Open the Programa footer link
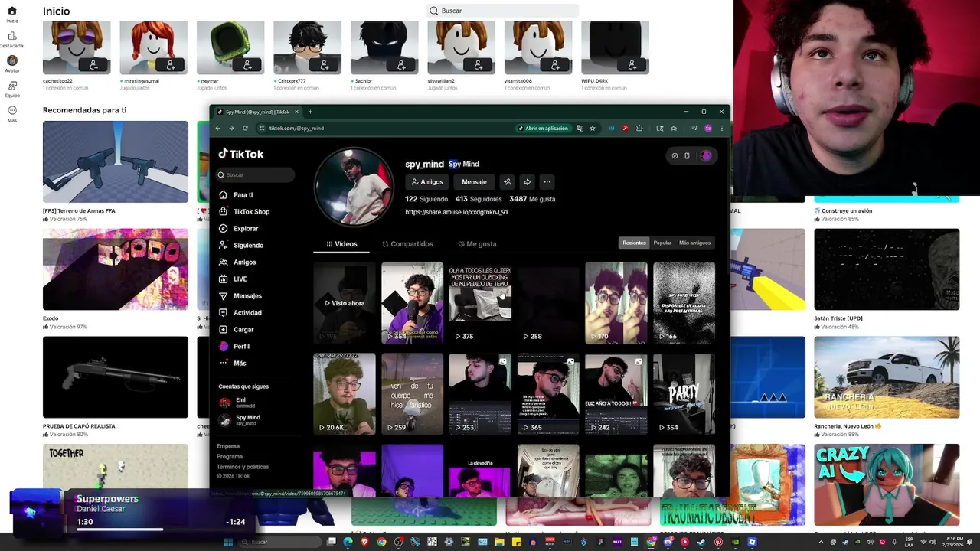 point(230,456)
